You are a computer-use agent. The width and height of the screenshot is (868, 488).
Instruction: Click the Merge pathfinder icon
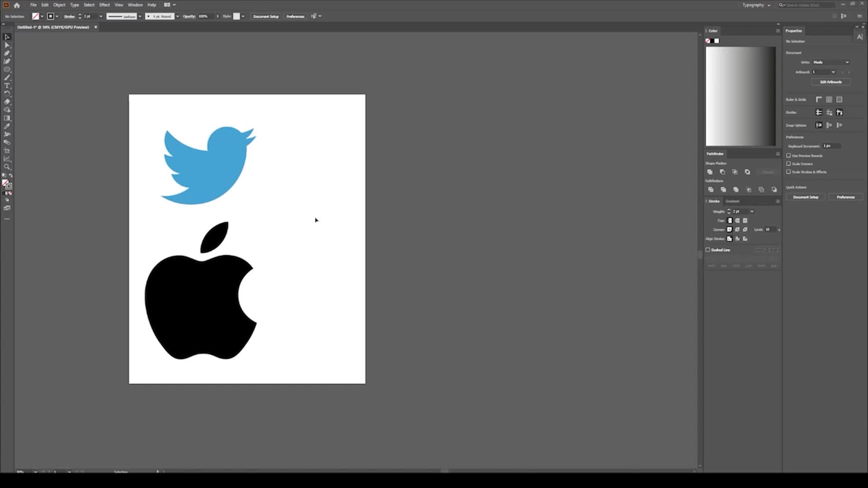tap(736, 189)
